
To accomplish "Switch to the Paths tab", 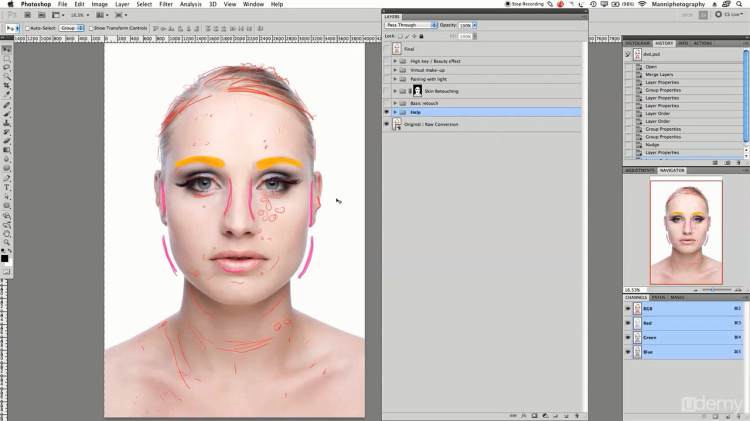I will click(x=658, y=298).
